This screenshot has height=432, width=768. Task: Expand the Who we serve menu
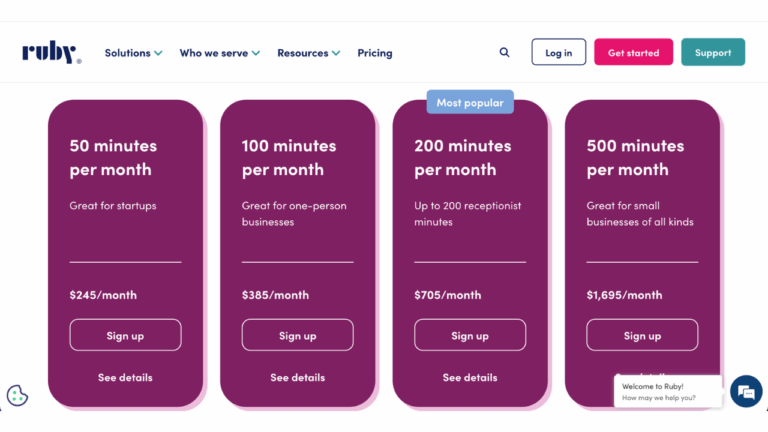pos(219,53)
